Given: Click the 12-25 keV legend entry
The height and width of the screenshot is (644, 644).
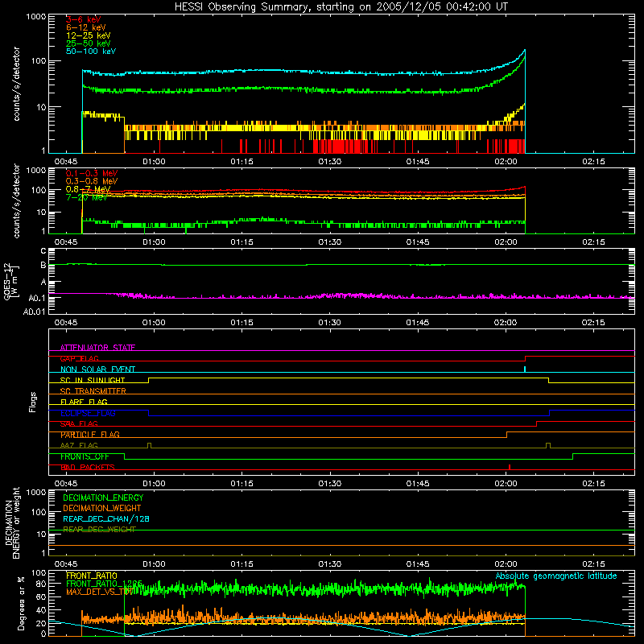Looking at the screenshot, I should (x=89, y=35).
